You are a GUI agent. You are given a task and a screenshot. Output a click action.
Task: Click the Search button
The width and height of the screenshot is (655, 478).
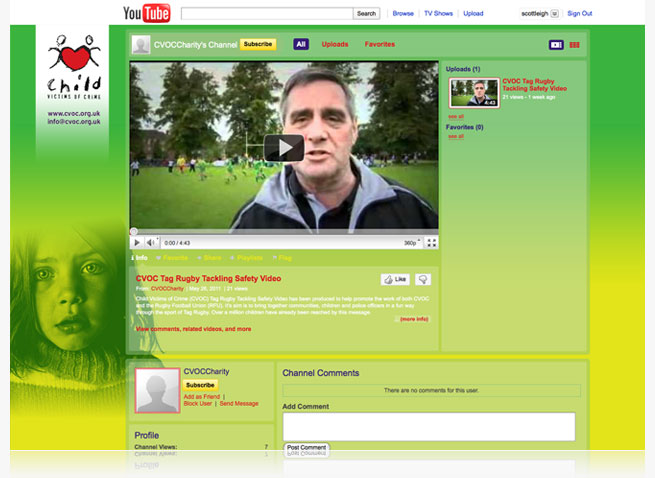pyautogui.click(x=366, y=13)
